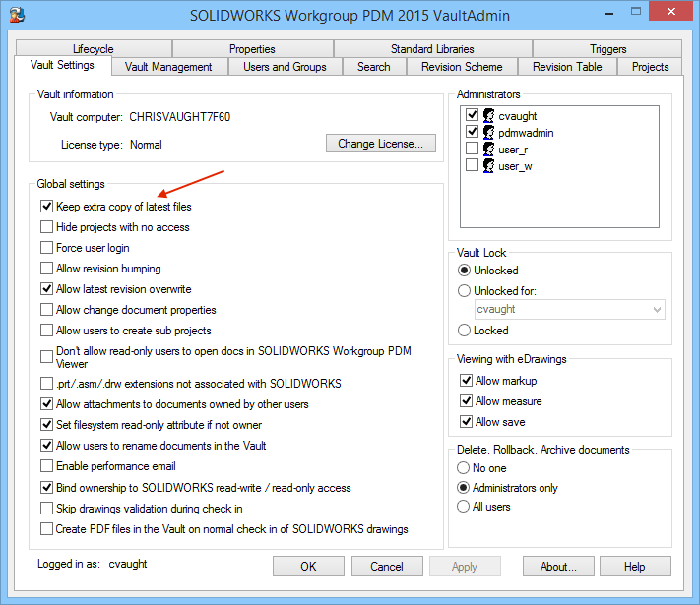Select the Vault Settings tab
The width and height of the screenshot is (700, 605).
pos(62,65)
